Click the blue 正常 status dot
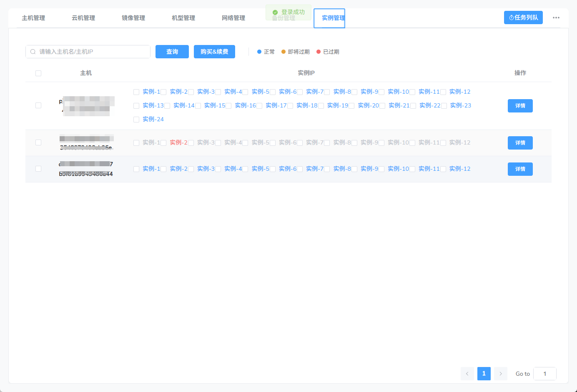This screenshot has height=392, width=577. 259,52
